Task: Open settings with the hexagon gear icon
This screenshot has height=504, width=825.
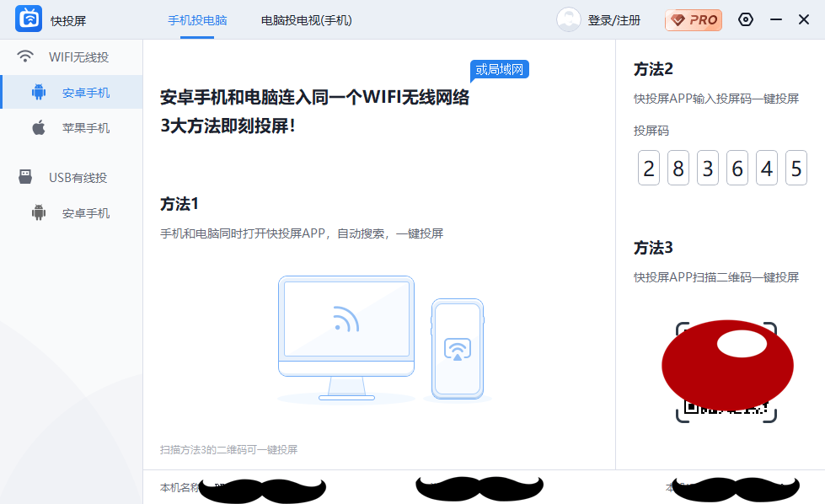Action: tap(746, 19)
